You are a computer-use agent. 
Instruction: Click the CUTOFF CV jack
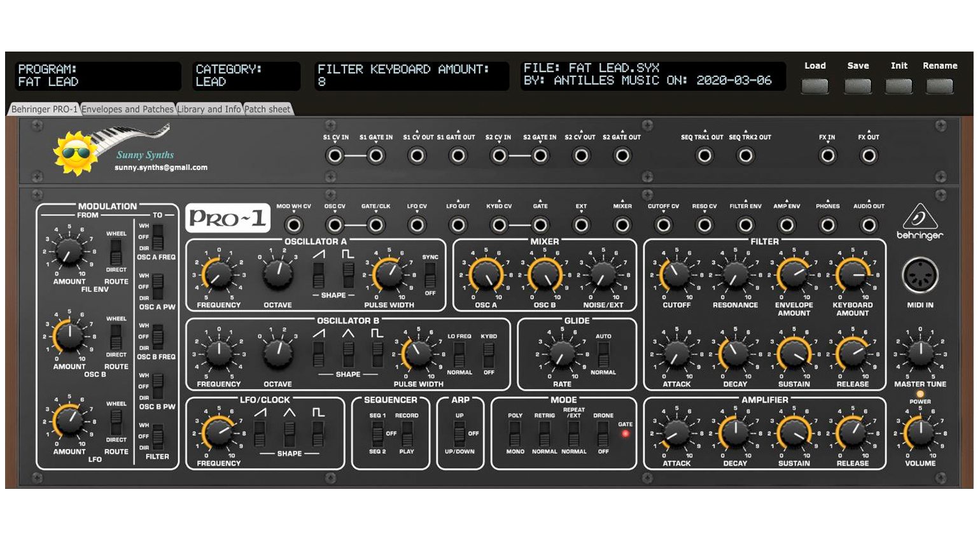pos(664,225)
